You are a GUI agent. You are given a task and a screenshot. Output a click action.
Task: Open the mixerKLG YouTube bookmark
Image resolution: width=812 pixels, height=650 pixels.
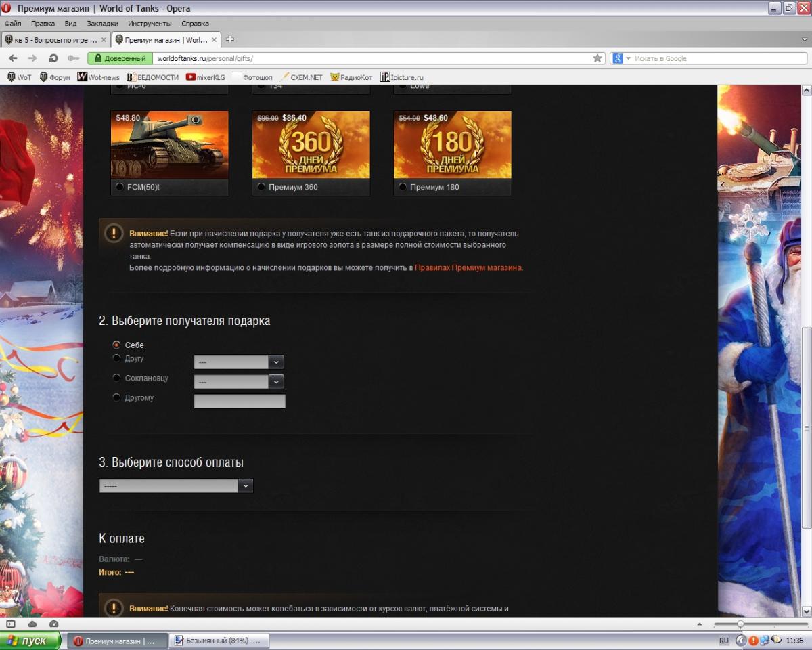click(206, 77)
